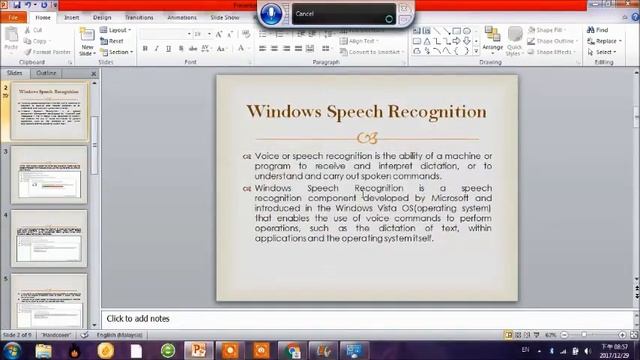This screenshot has height=360, width=640.
Task: Open the Transitions ribbon tab
Action: [x=139, y=18]
